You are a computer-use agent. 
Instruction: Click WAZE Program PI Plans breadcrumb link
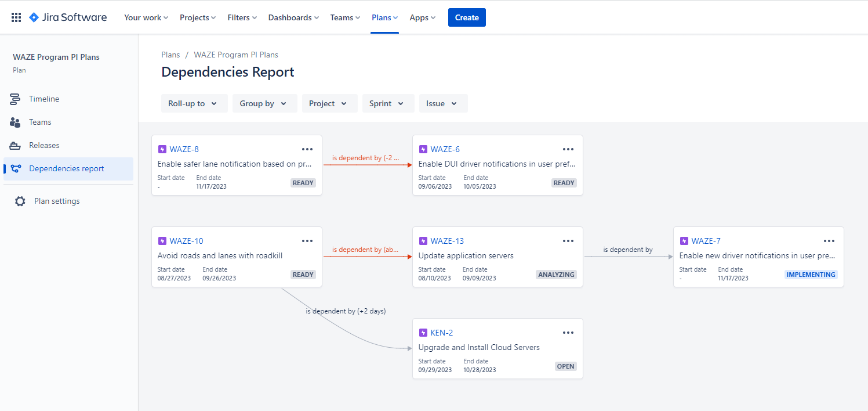click(x=236, y=55)
